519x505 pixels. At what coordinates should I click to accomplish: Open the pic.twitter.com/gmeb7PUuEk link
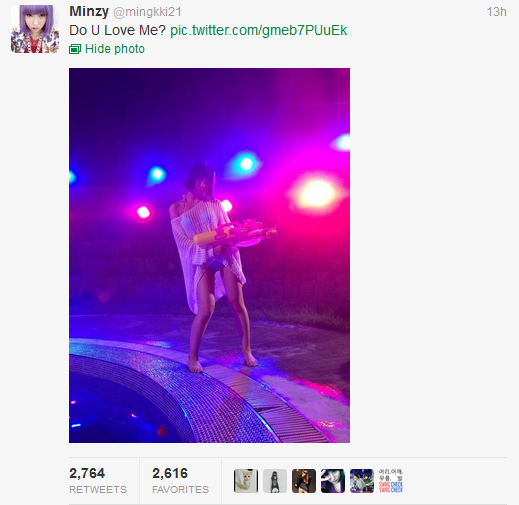[x=259, y=30]
